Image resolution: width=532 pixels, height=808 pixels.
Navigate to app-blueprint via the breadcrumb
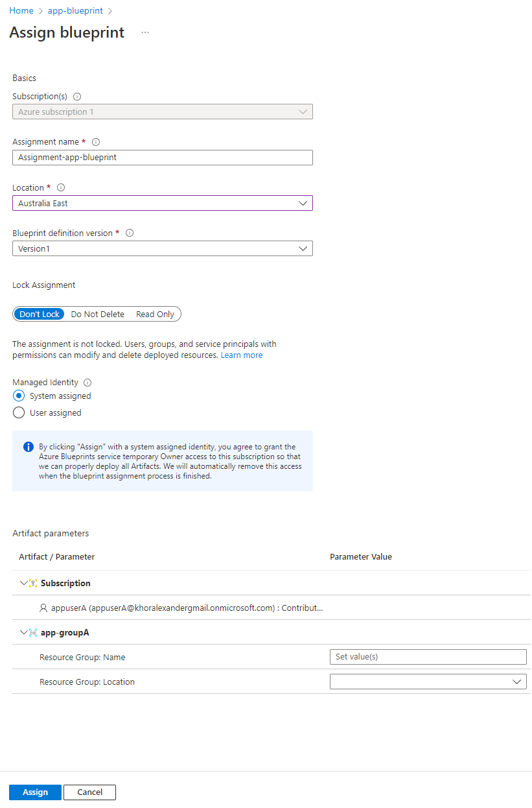[x=75, y=10]
